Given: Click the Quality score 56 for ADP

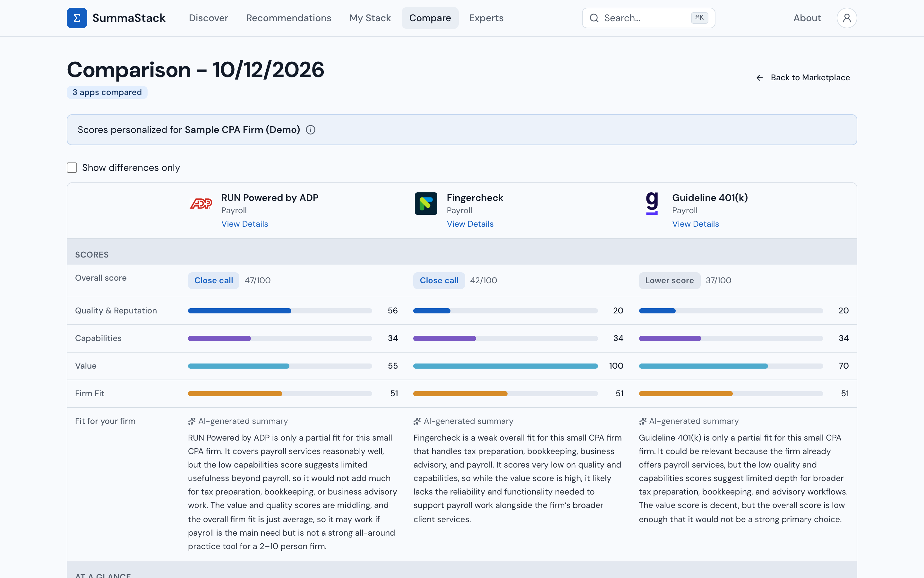Looking at the screenshot, I should (x=392, y=311).
